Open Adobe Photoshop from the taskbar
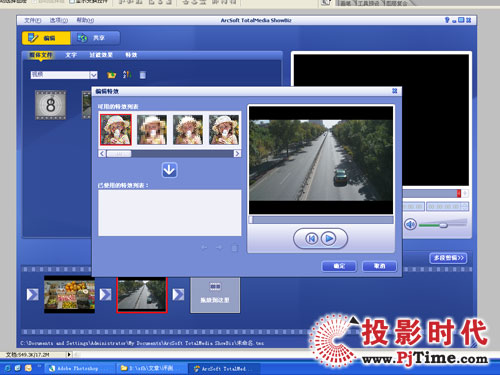The width and height of the screenshot is (500, 375). pyautogui.click(x=77, y=368)
